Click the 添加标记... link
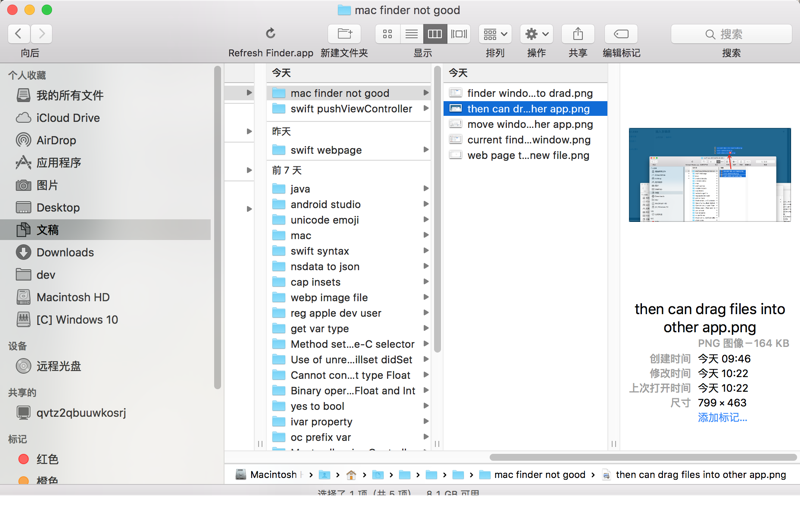Viewport: 800px width, 505px height. tap(722, 418)
